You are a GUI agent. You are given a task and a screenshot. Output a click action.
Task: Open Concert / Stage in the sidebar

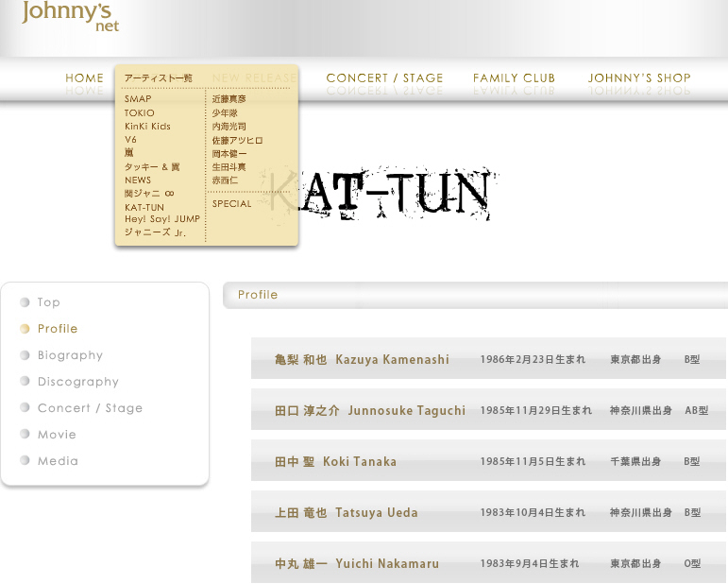click(90, 408)
